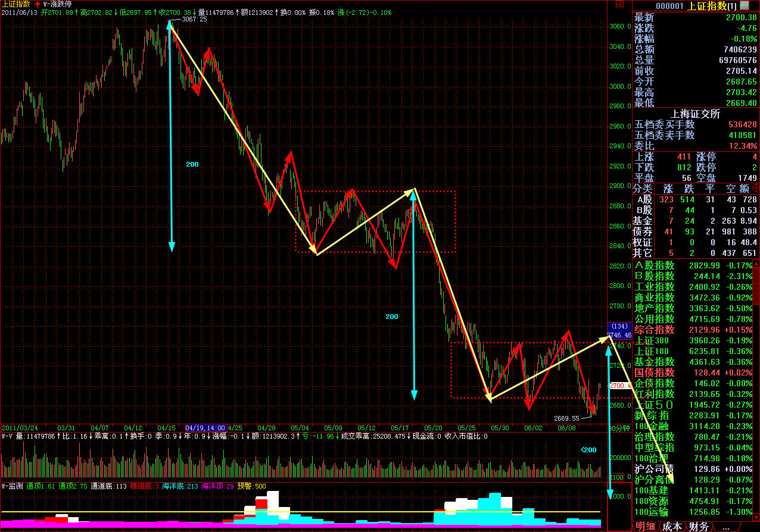Open the 明细 tab
The width and height of the screenshot is (760, 532).
click(646, 527)
